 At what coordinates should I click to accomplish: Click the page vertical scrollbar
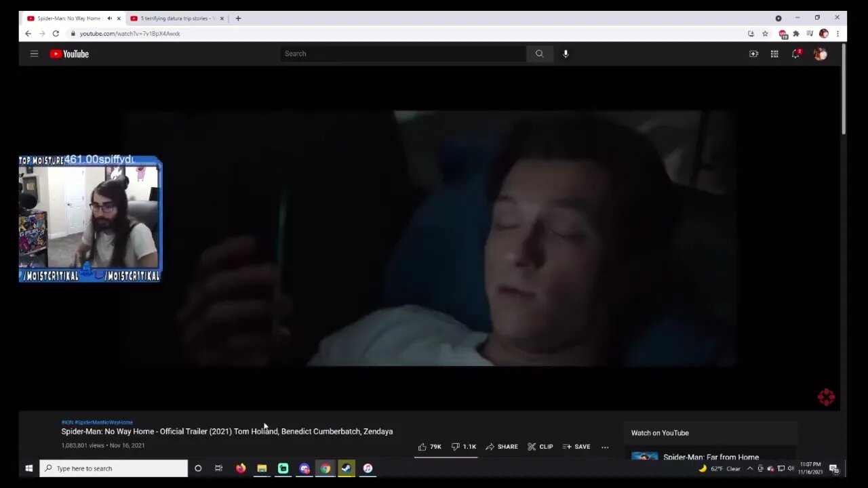coord(844,88)
